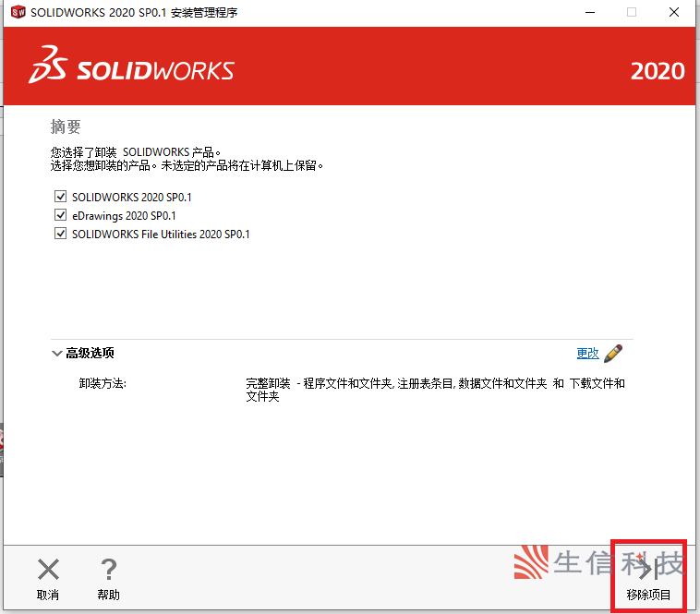Click the 高级选项 section heading

(90, 354)
